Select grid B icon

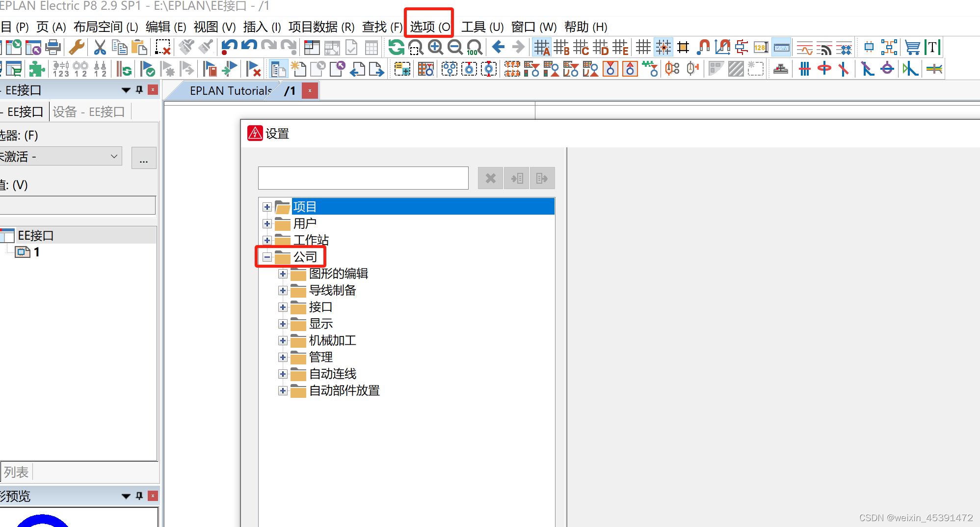561,48
